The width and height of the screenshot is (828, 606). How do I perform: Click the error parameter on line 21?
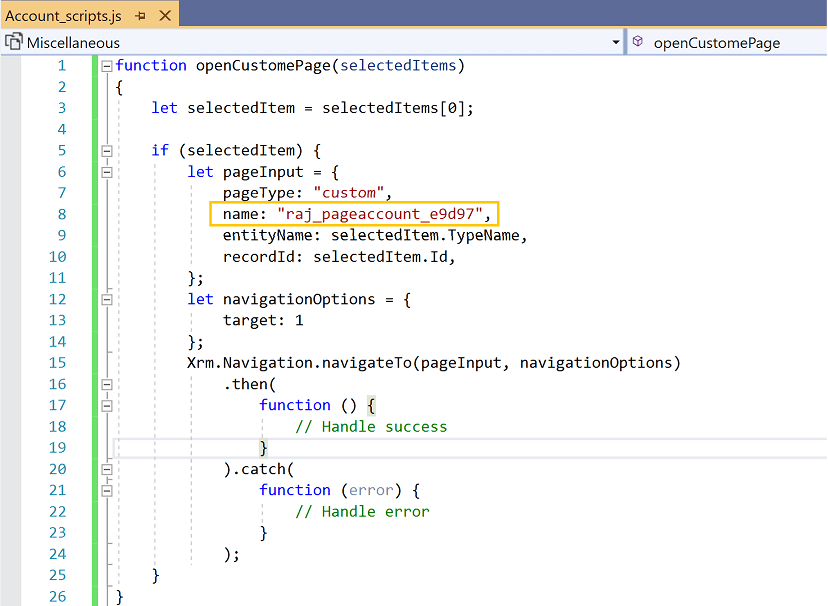371,490
